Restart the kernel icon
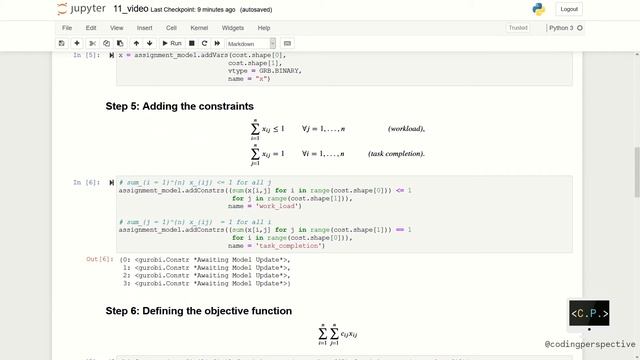The width and height of the screenshot is (640, 360). click(x=204, y=43)
